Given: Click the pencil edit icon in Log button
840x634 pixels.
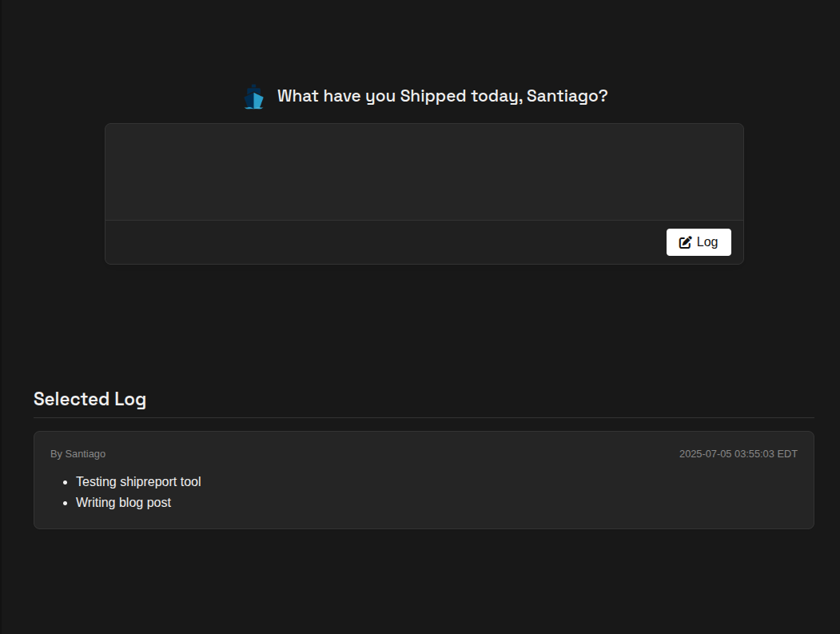Looking at the screenshot, I should (685, 242).
